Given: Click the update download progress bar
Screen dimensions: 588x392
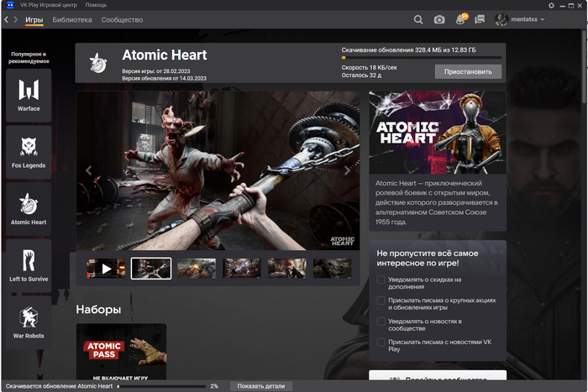Looking at the screenshot, I should click(x=421, y=58).
